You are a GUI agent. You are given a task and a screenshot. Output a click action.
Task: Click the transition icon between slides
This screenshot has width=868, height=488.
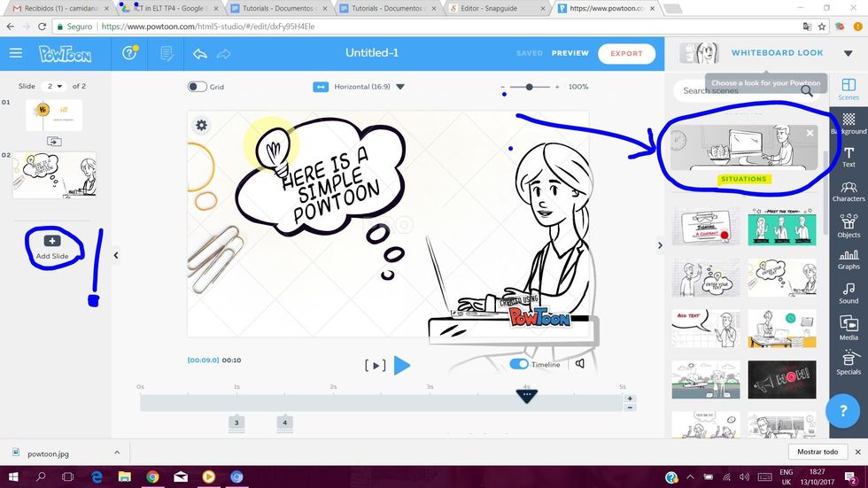pyautogui.click(x=54, y=142)
